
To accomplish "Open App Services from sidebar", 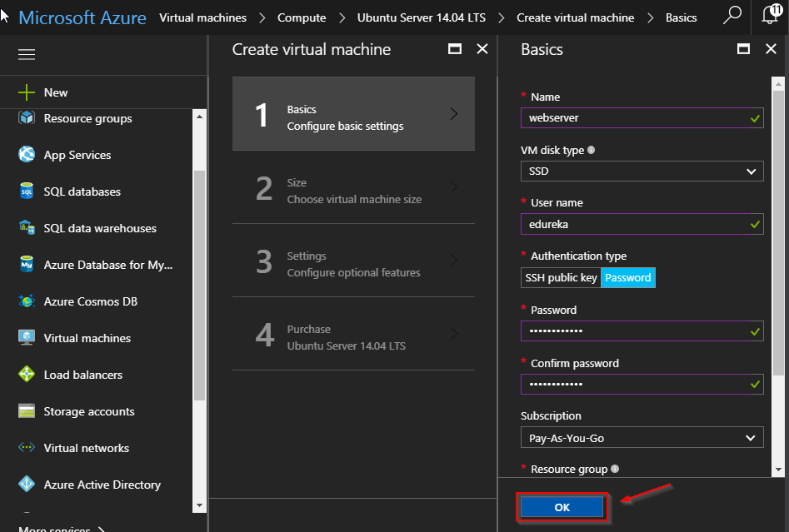I will click(77, 155).
